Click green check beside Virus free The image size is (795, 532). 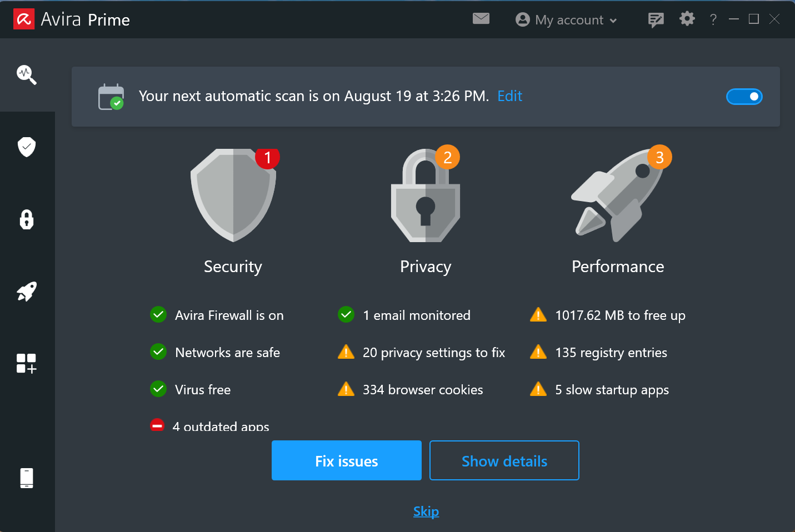[158, 389]
